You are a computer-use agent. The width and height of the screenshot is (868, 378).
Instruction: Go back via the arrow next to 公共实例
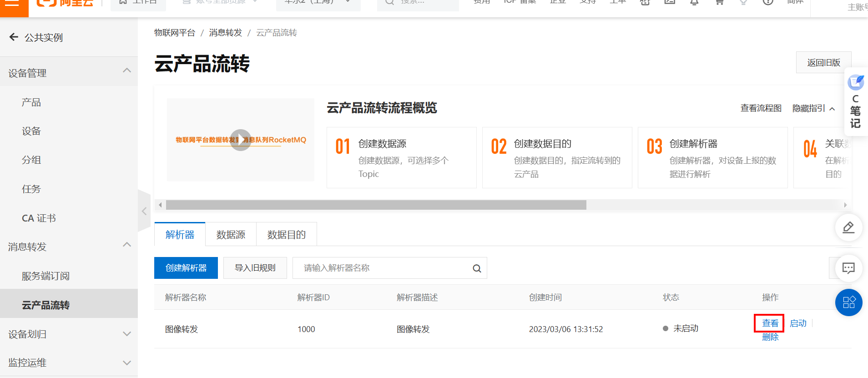tap(14, 37)
